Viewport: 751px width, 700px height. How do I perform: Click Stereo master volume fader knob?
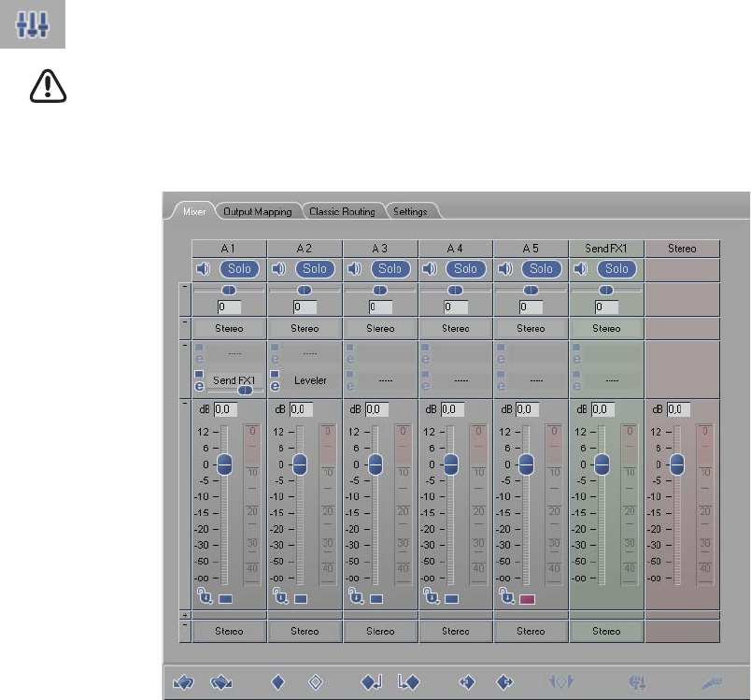(x=677, y=464)
